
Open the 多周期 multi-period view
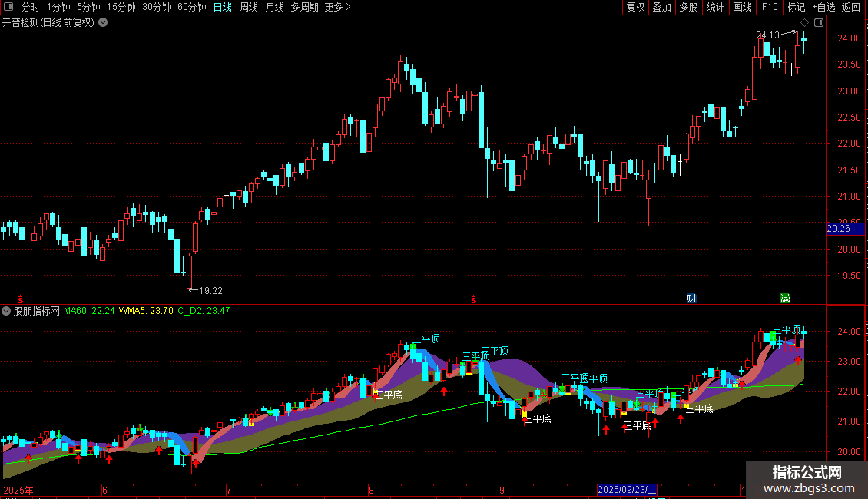pos(304,7)
